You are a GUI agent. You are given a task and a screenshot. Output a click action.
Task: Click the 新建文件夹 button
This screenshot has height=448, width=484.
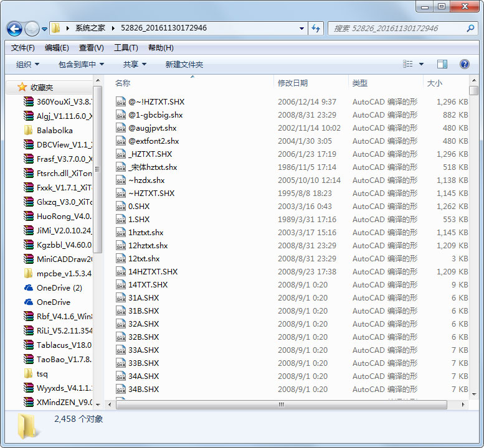pos(184,64)
